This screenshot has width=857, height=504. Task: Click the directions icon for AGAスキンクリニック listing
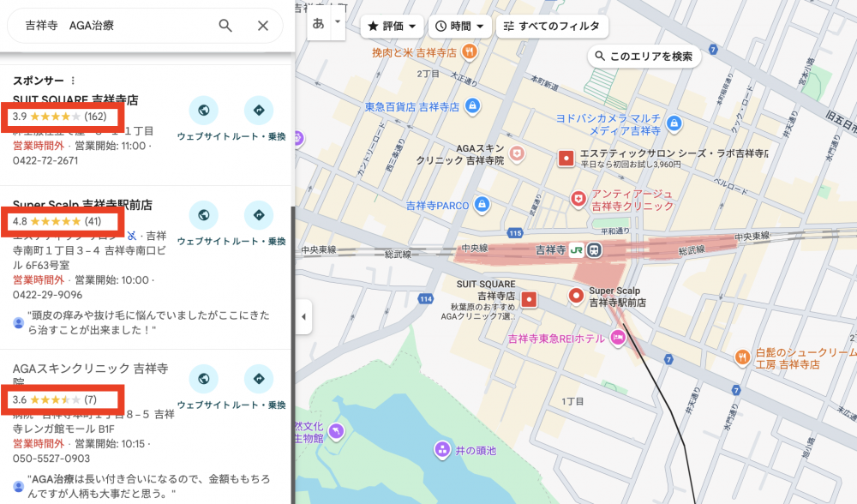pos(259,378)
